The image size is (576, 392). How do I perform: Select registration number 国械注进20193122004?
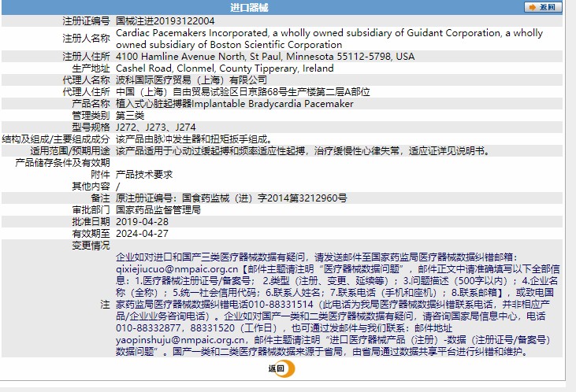tap(165, 21)
